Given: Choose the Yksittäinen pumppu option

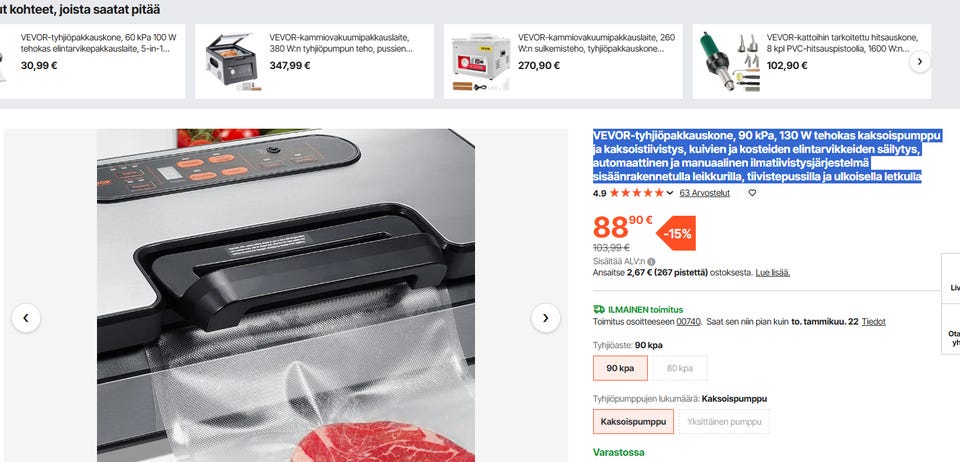Looking at the screenshot, I should 724,422.
